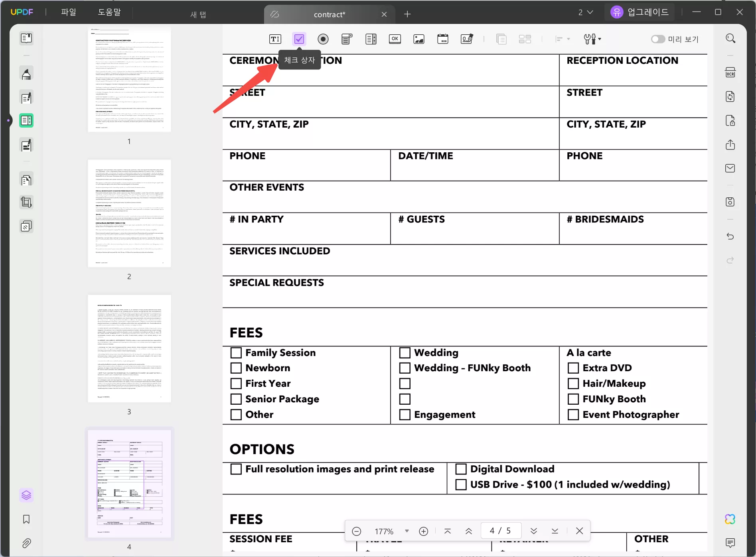
Task: Open the UPDF AI assistant icon
Action: click(x=730, y=519)
